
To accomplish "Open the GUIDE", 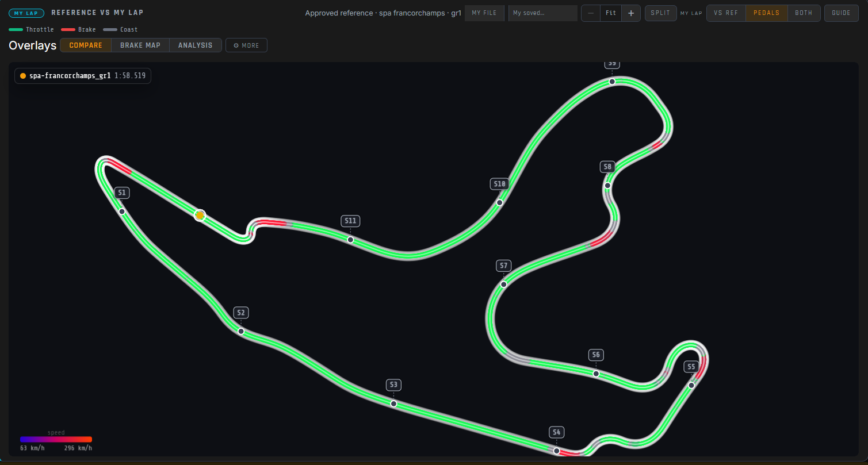I will coord(842,13).
